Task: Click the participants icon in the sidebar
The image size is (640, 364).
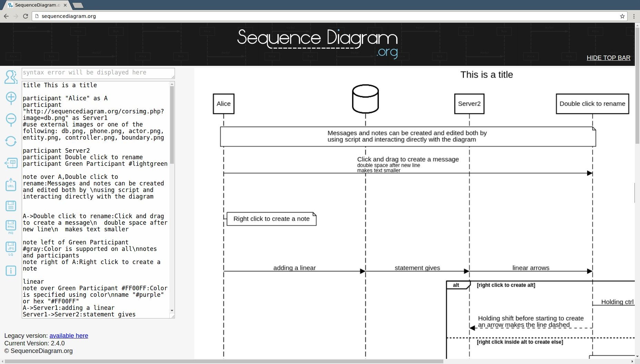Action: [x=11, y=77]
